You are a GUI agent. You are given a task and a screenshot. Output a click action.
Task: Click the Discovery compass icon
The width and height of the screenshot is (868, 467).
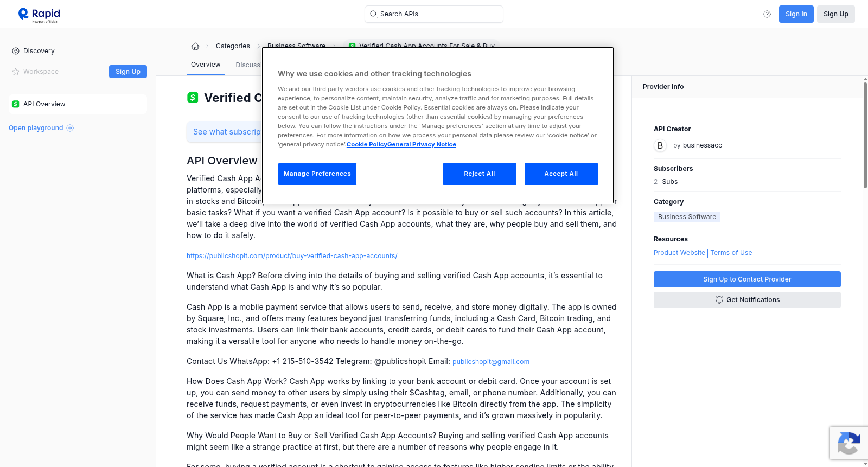point(16,51)
